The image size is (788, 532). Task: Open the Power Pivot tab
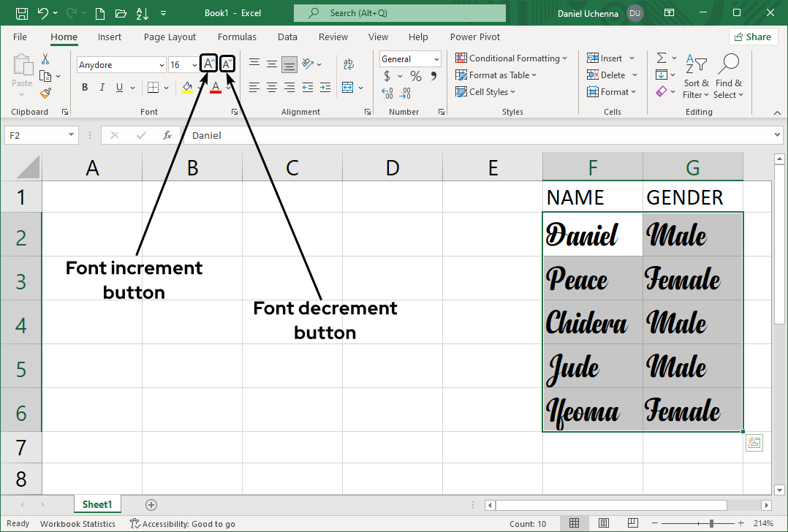point(474,37)
